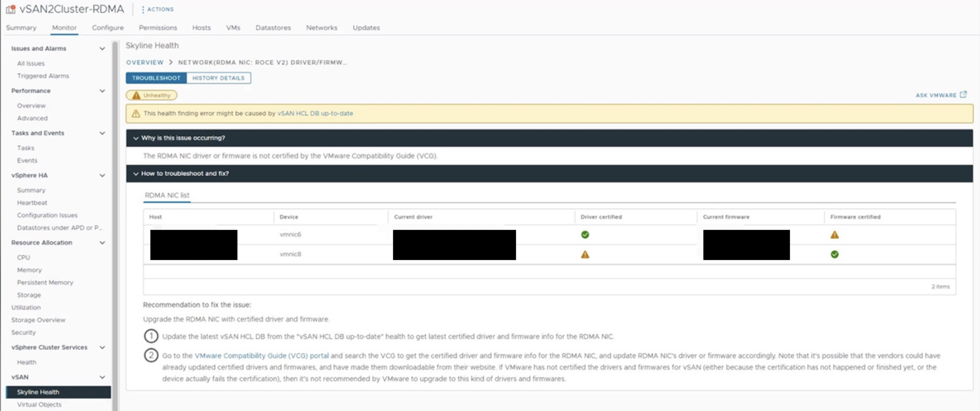The height and width of the screenshot is (411, 980).
Task: Select the RDMA NIC list tab
Action: click(167, 195)
